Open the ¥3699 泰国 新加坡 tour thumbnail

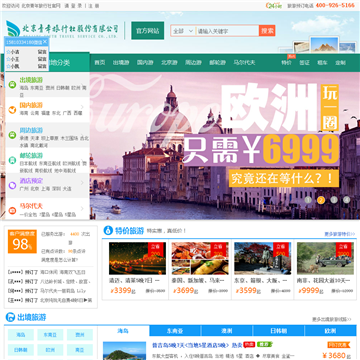(x=200, y=258)
